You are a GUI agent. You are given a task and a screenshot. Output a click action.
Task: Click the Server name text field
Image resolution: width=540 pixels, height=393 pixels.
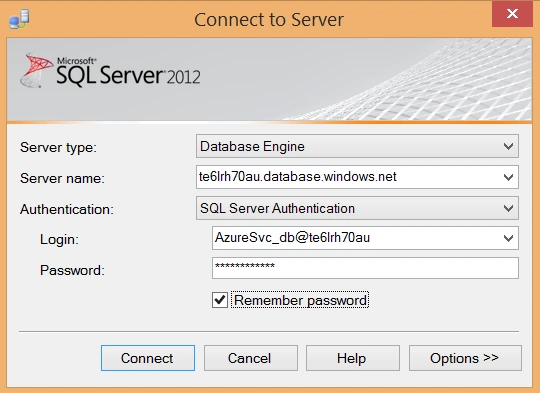click(x=348, y=177)
